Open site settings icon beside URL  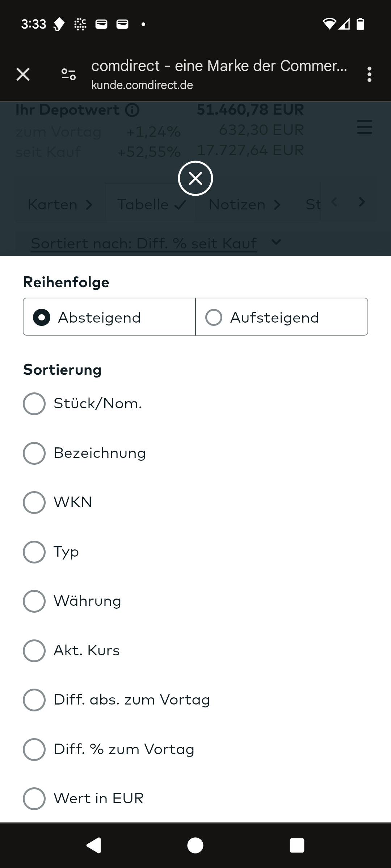click(68, 75)
